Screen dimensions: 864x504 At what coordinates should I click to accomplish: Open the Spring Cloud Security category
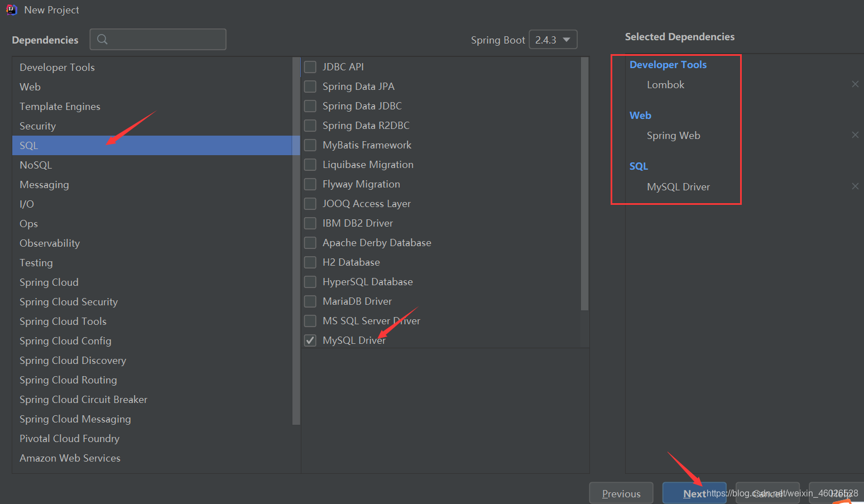[x=152, y=301]
